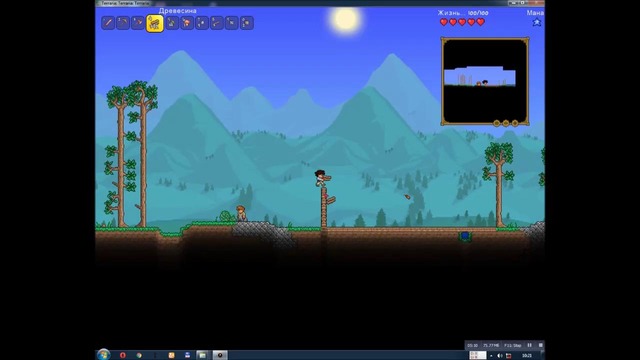The height and width of the screenshot is (360, 640).
Task: Click the first round minimap zoom button
Action: (x=497, y=123)
